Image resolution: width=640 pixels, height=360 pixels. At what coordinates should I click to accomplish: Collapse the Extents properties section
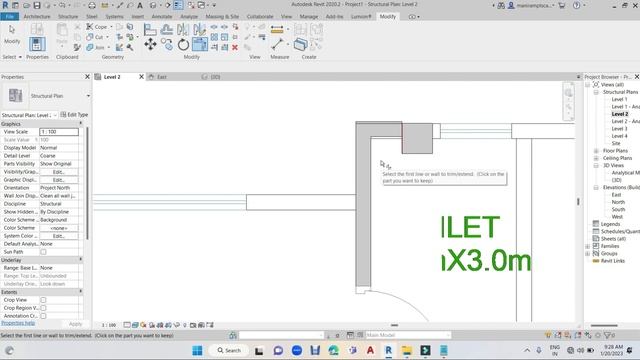point(80,292)
